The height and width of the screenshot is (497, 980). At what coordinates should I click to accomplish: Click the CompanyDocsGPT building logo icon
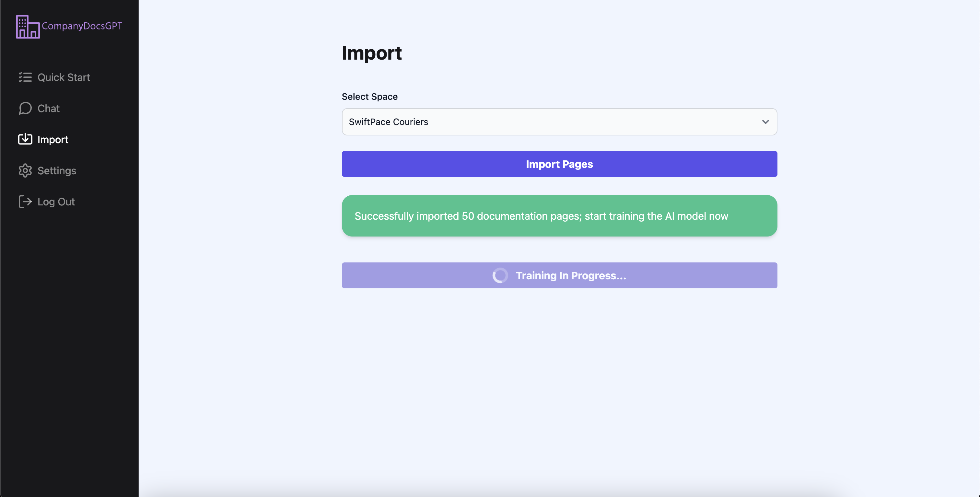click(28, 26)
